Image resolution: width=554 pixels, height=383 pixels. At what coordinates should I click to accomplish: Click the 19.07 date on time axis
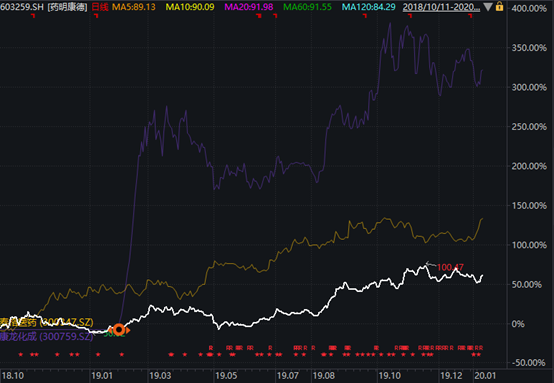288,376
